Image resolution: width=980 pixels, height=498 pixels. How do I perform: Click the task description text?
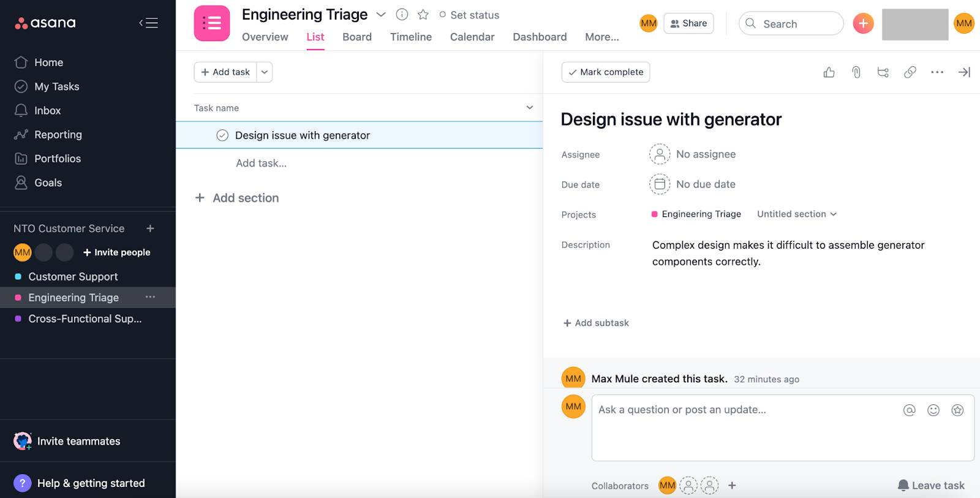pyautogui.click(x=788, y=253)
